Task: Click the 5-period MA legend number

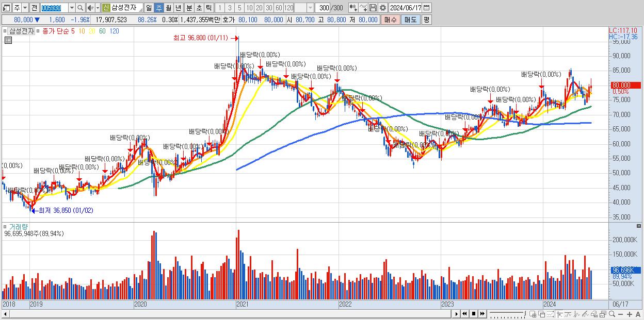Action: tap(73, 31)
